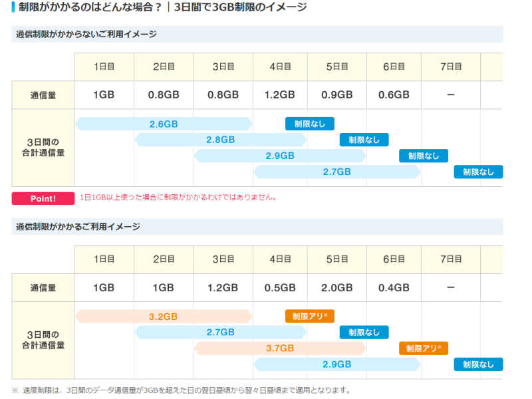Click the 7日目 header in the lower table
Viewport: 532px width, 399px height.
tap(451, 259)
